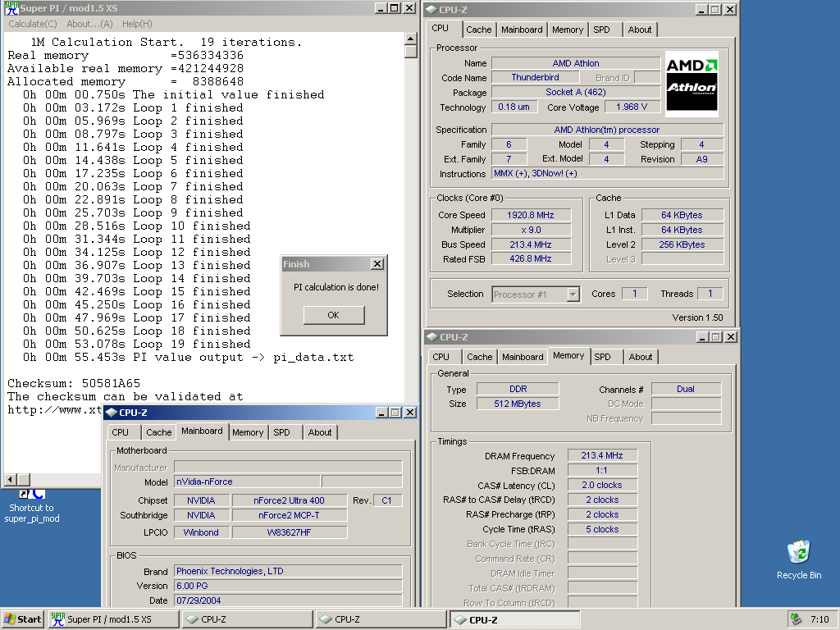
Task: Click the Instructions field MMX (+), 3DNow! (+)
Action: pyautogui.click(x=608, y=174)
